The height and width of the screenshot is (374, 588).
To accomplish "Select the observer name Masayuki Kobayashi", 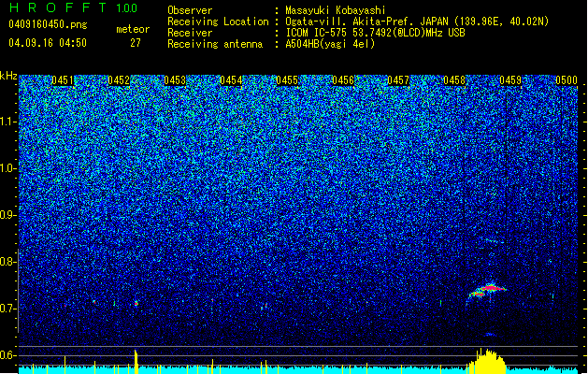I will [x=336, y=10].
